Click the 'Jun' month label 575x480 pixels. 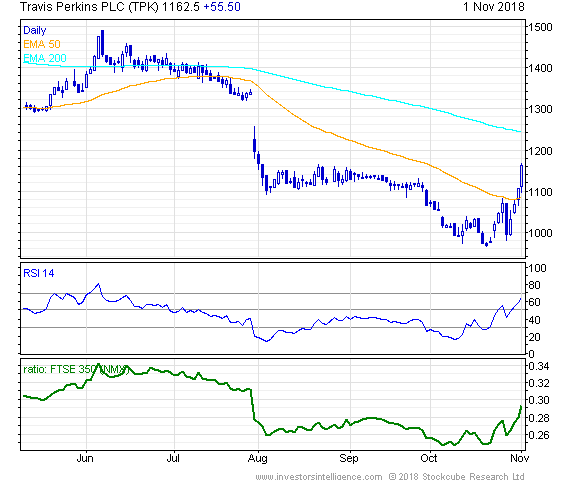pyautogui.click(x=85, y=458)
